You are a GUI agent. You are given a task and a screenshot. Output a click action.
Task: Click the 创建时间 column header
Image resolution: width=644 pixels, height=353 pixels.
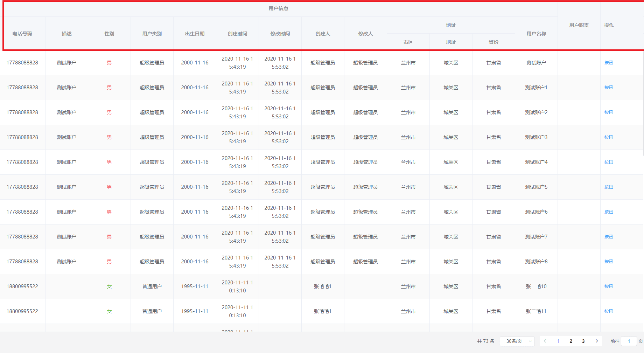coord(237,34)
